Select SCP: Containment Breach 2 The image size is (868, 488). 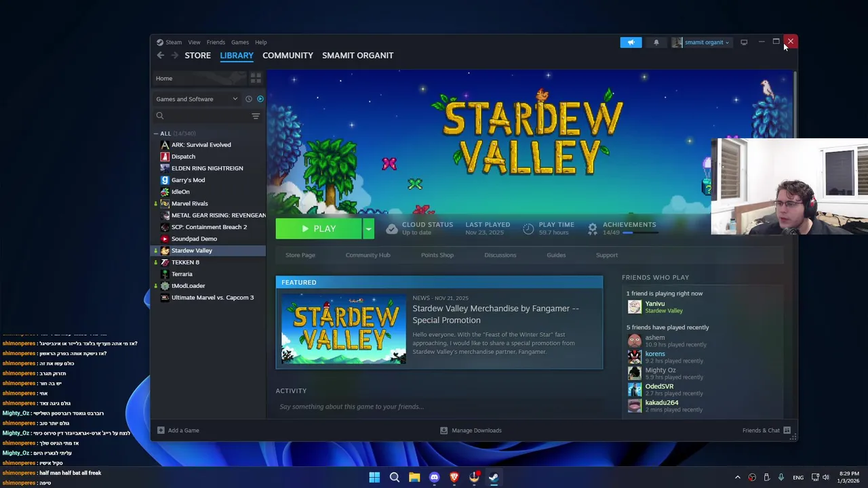209,227
